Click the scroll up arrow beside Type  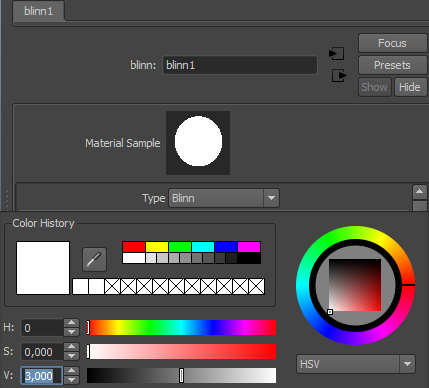[x=419, y=192]
